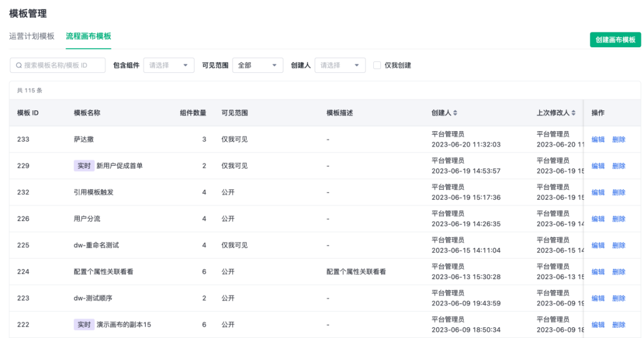
Task: Click the 模板管理 page title
Action: (28, 14)
